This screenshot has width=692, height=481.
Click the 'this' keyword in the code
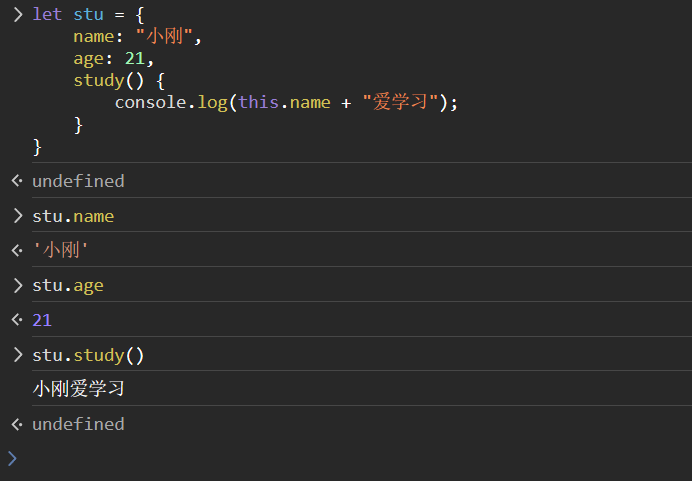258,102
